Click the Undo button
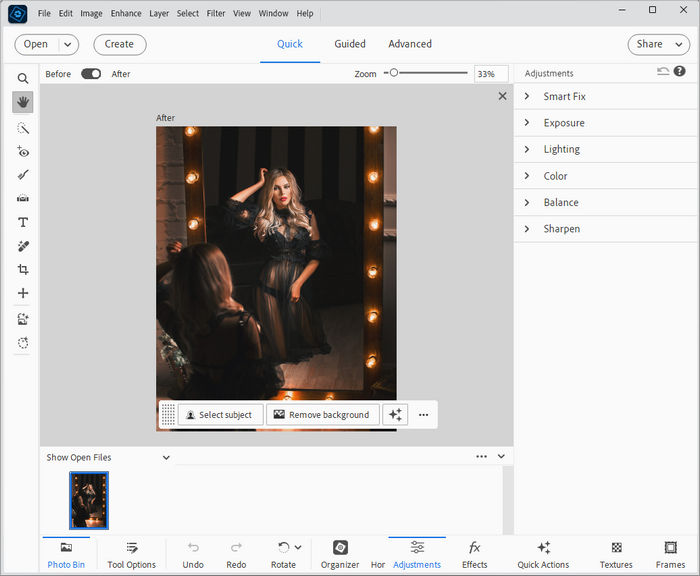700x576 pixels. click(193, 554)
